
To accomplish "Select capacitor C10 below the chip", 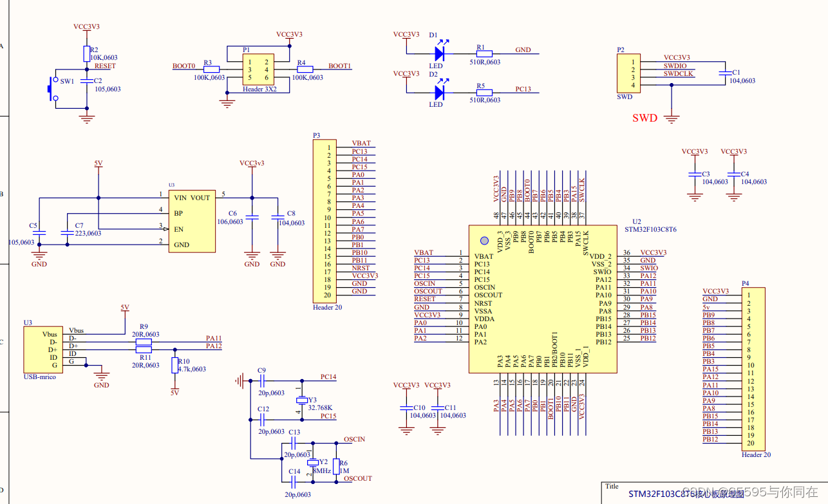I will click(x=406, y=407).
